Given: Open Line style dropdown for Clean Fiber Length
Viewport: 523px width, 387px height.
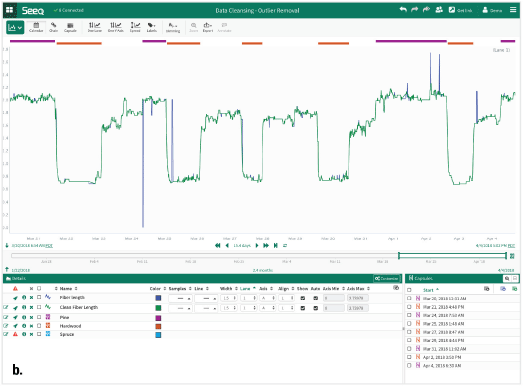Looking at the screenshot, I should pos(206,308).
